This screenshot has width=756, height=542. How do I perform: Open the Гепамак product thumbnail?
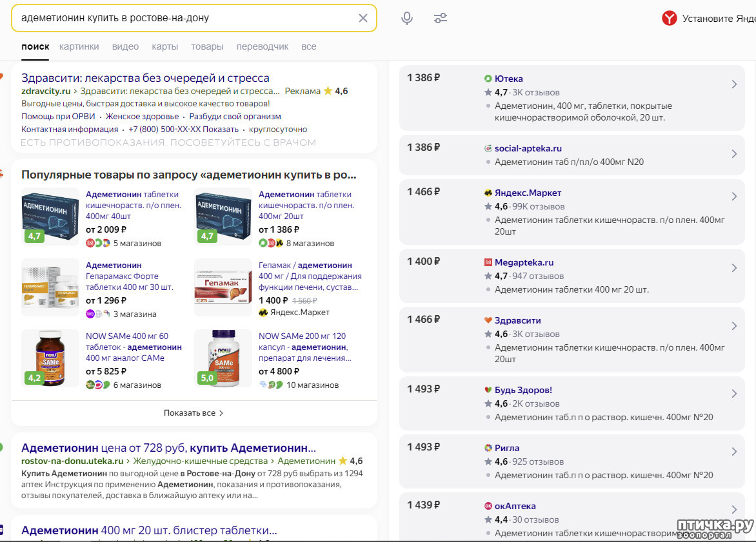(x=223, y=287)
